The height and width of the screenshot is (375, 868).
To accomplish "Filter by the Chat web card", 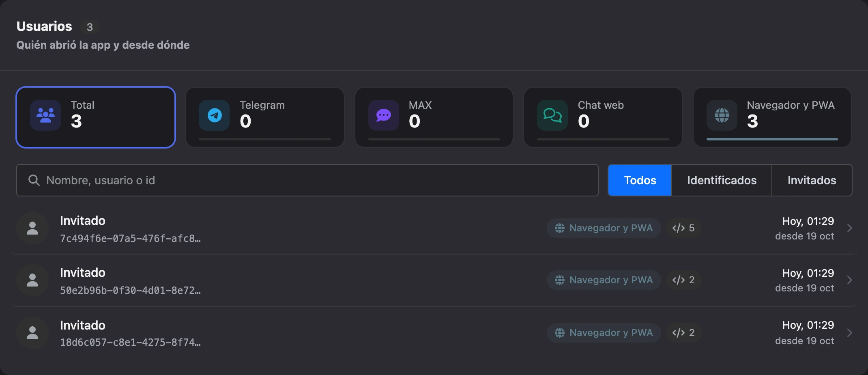I will click(603, 117).
